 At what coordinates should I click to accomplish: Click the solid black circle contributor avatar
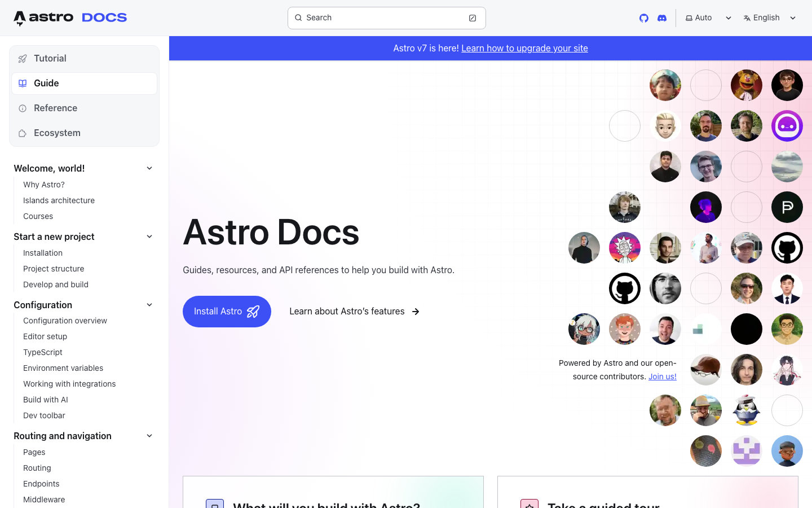pyautogui.click(x=747, y=329)
